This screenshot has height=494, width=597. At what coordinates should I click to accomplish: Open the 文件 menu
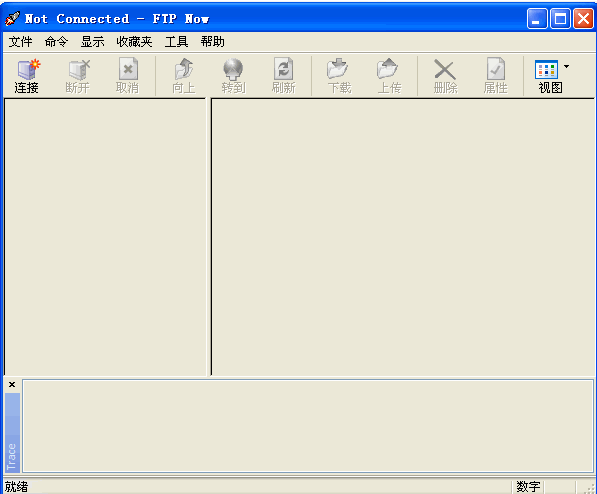(21, 42)
